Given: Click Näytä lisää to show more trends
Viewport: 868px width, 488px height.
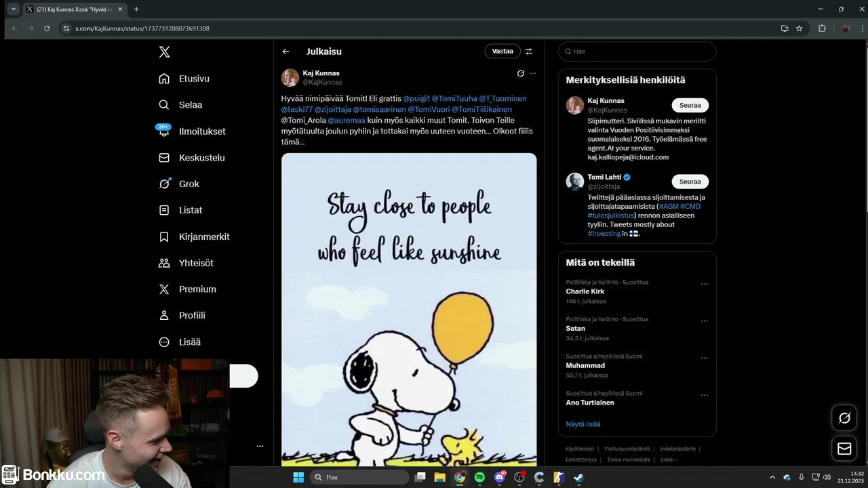Looking at the screenshot, I should pyautogui.click(x=583, y=424).
